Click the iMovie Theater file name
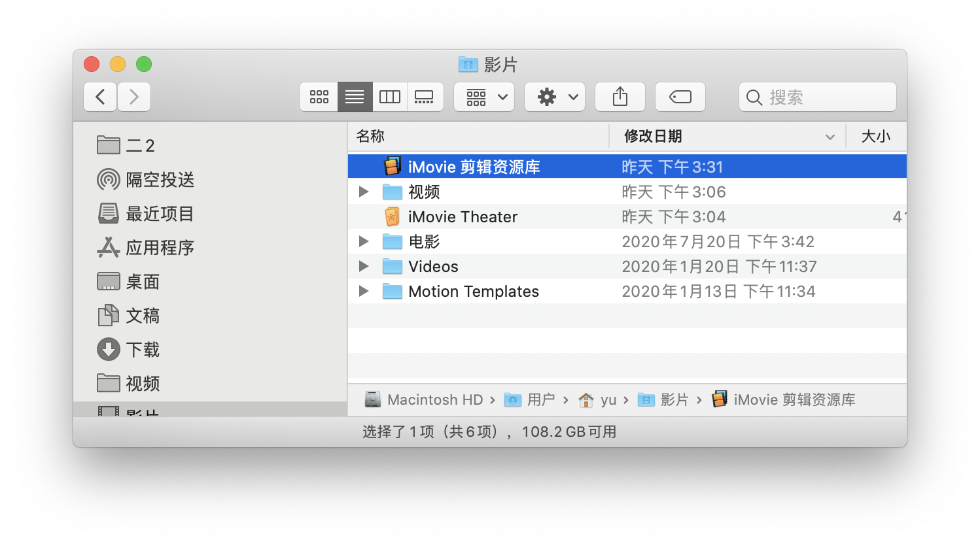Screen dimensions: 980x544 click(x=463, y=216)
